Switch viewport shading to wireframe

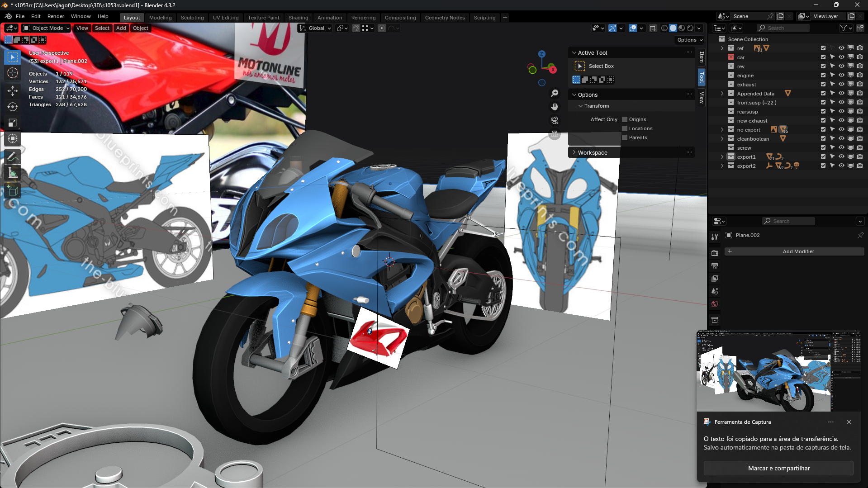(664, 28)
